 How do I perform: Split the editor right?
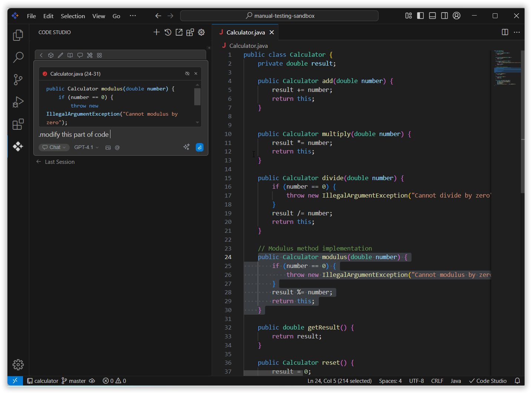pyautogui.click(x=505, y=32)
